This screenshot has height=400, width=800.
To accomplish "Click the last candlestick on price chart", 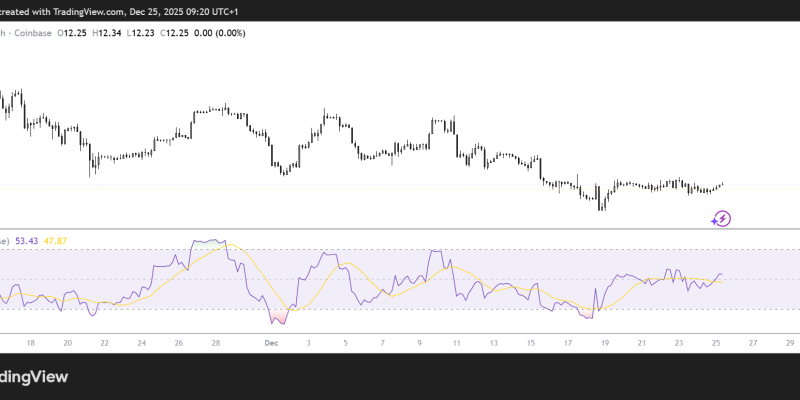I will tap(721, 184).
